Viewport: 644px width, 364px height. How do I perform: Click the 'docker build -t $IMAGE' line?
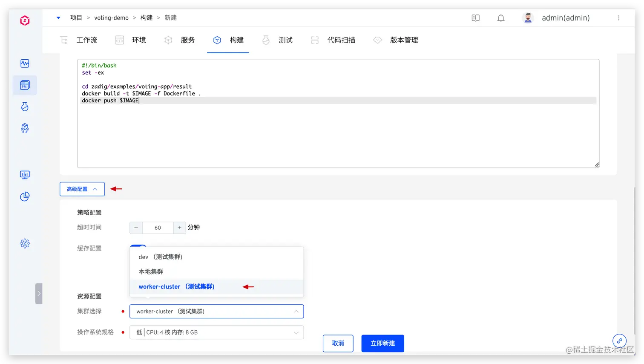pyautogui.click(x=141, y=93)
